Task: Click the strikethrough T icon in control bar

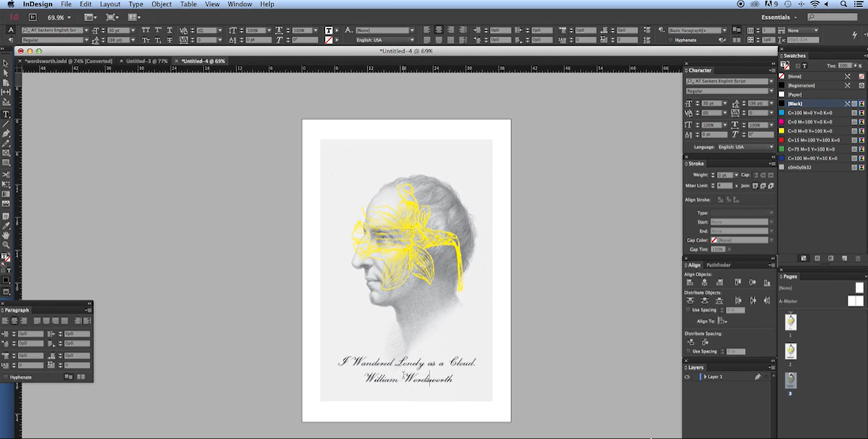Action: [169, 40]
